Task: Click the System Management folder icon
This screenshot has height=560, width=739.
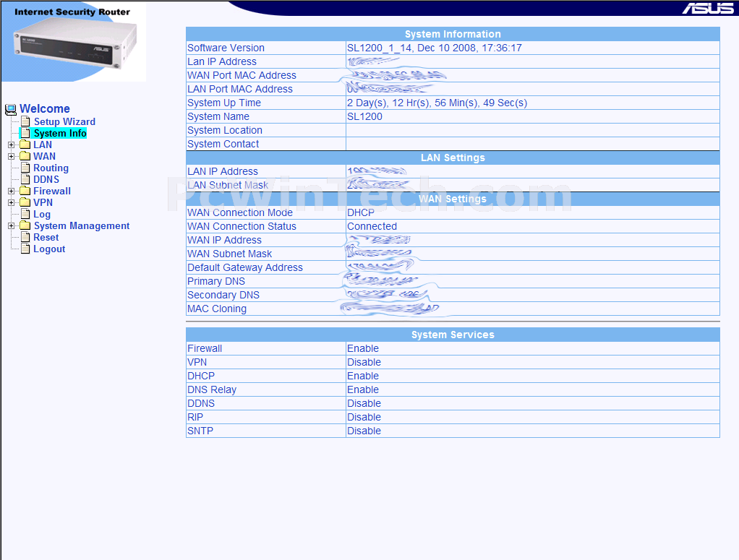Action: point(25,225)
